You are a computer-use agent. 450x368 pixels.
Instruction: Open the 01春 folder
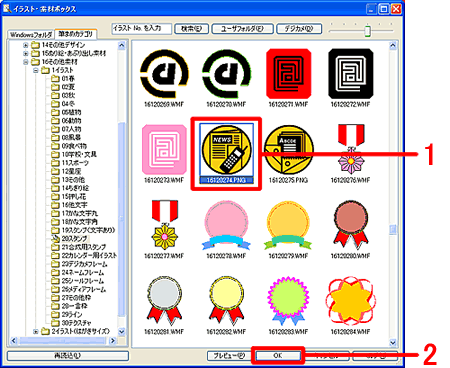[x=63, y=79]
